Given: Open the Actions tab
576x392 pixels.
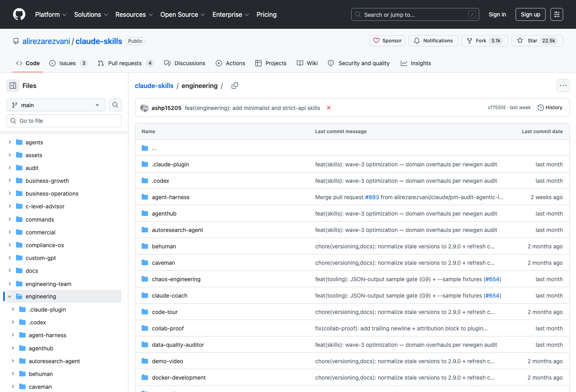Looking at the screenshot, I should click(230, 63).
